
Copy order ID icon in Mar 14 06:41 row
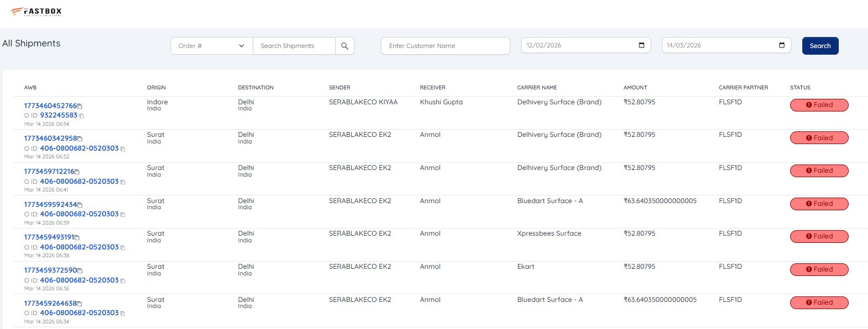(x=123, y=182)
